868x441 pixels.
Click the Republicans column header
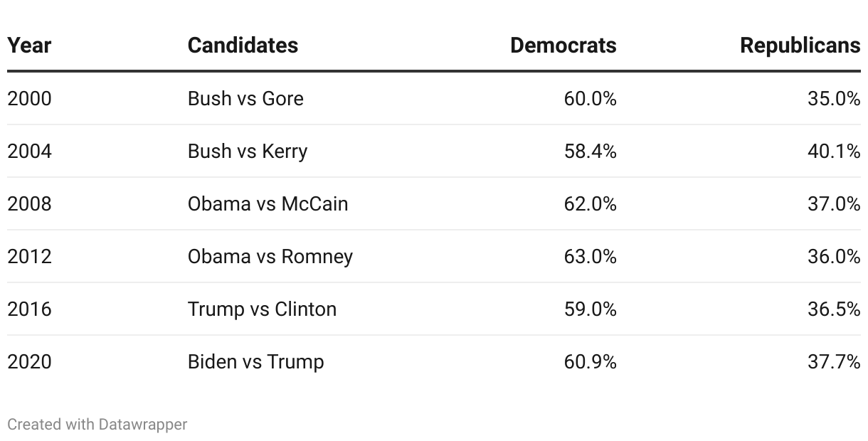click(x=800, y=46)
